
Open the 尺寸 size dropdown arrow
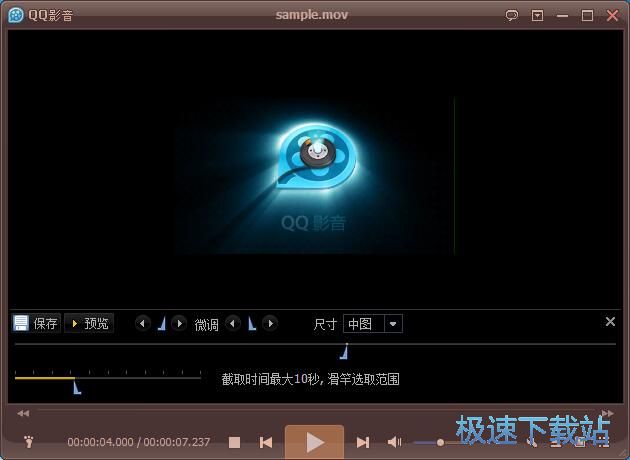[393, 323]
